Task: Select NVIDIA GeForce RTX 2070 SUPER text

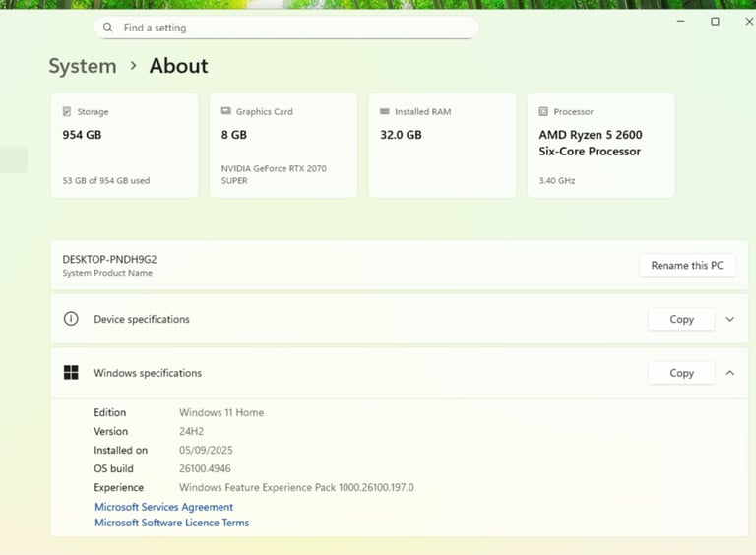Action: (274, 174)
